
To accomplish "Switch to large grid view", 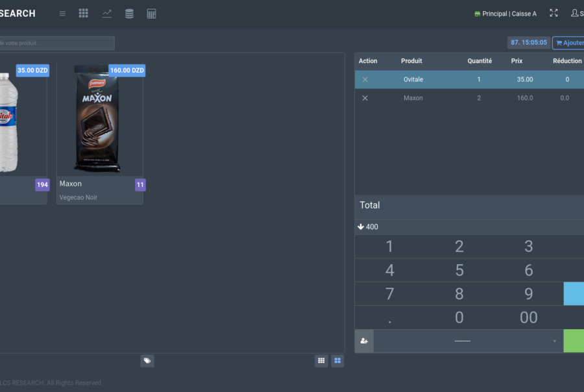I will pyautogui.click(x=337, y=361).
